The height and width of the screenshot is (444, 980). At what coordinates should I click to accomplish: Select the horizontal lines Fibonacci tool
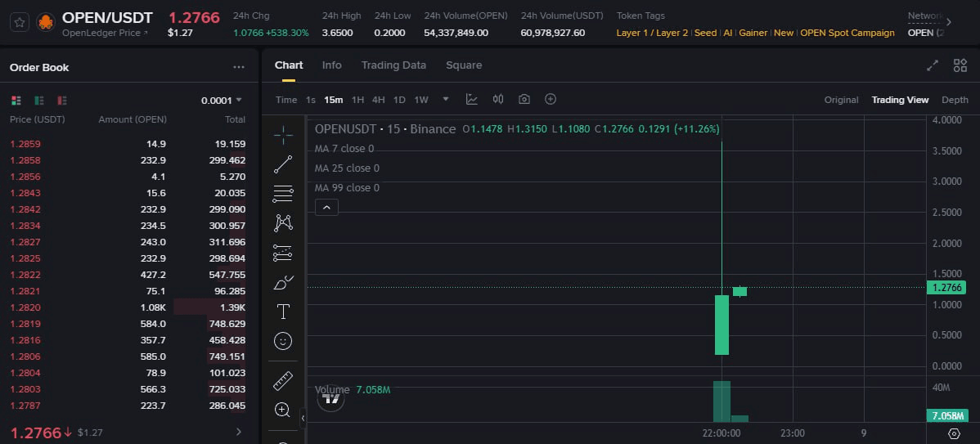tap(283, 195)
